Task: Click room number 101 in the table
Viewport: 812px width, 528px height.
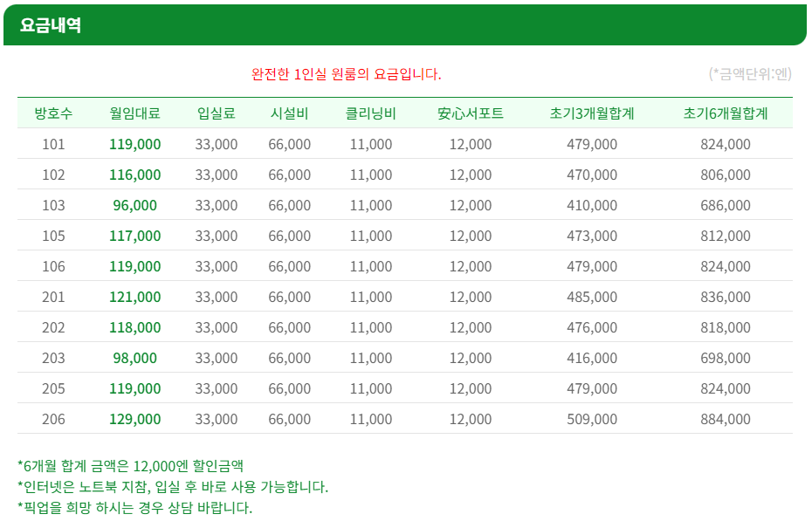Action: (53, 144)
